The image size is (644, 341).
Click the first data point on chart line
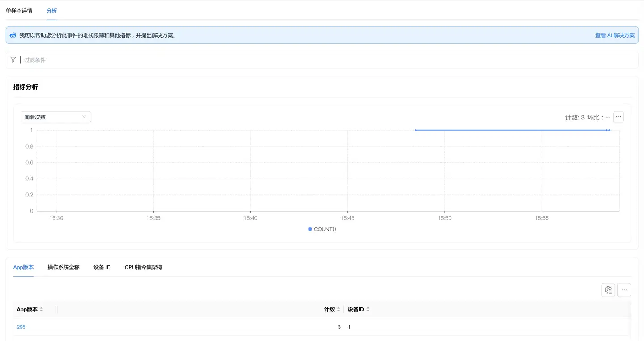click(415, 130)
